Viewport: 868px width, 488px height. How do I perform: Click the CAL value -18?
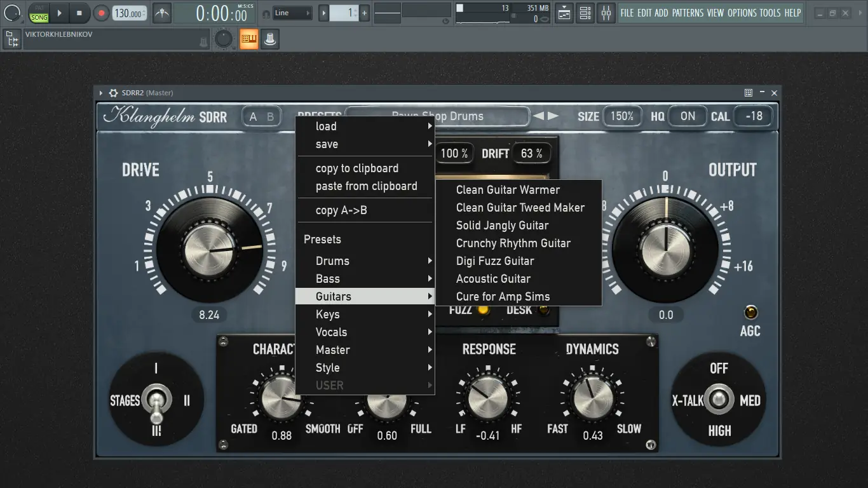(754, 116)
